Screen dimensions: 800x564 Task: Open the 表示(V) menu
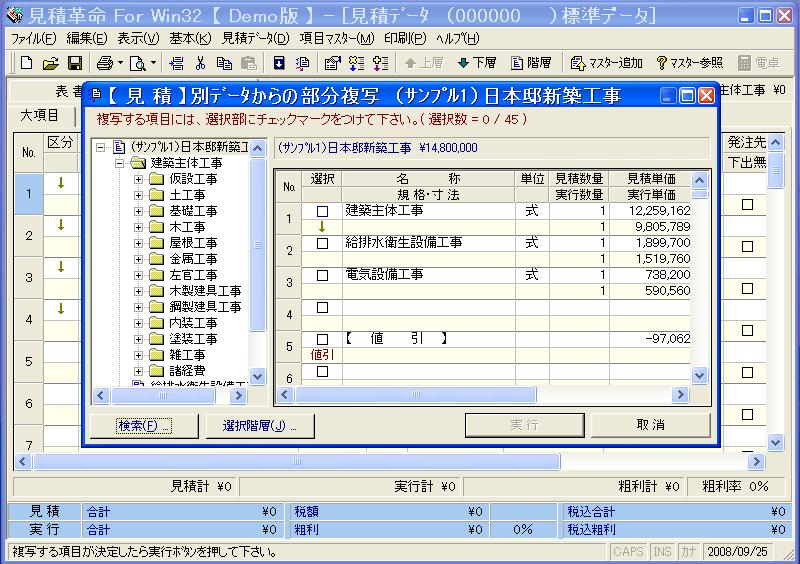[x=138, y=38]
